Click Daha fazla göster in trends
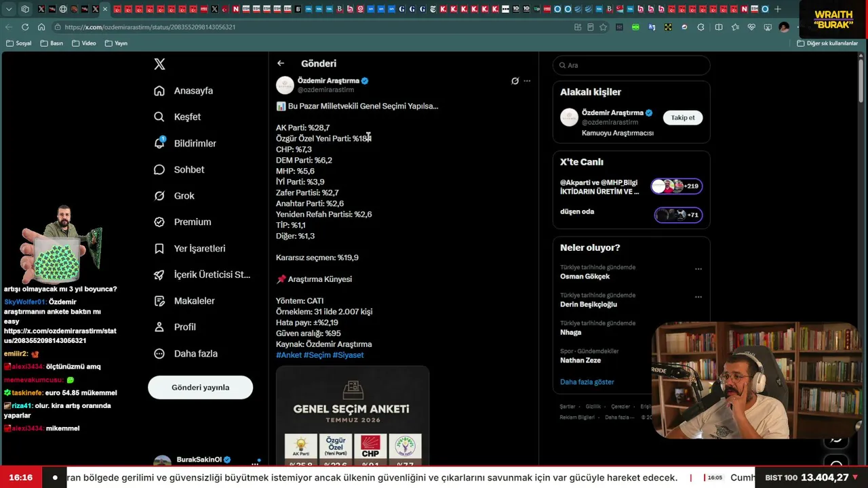 (587, 382)
